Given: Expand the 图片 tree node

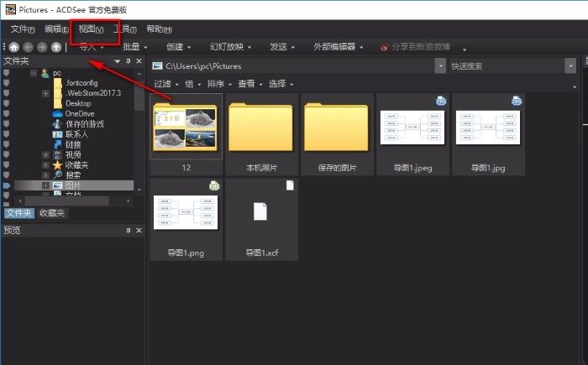Looking at the screenshot, I should click(45, 185).
